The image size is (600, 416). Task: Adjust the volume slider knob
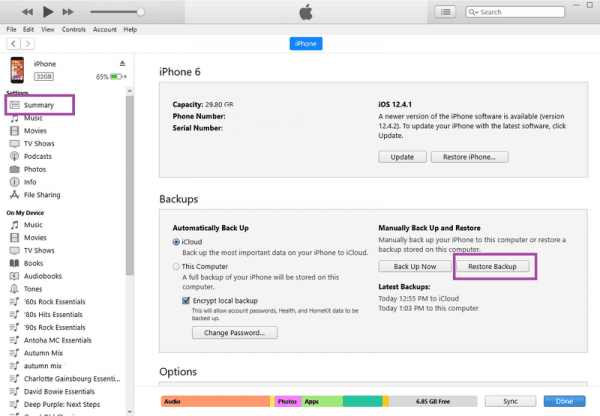point(140,12)
